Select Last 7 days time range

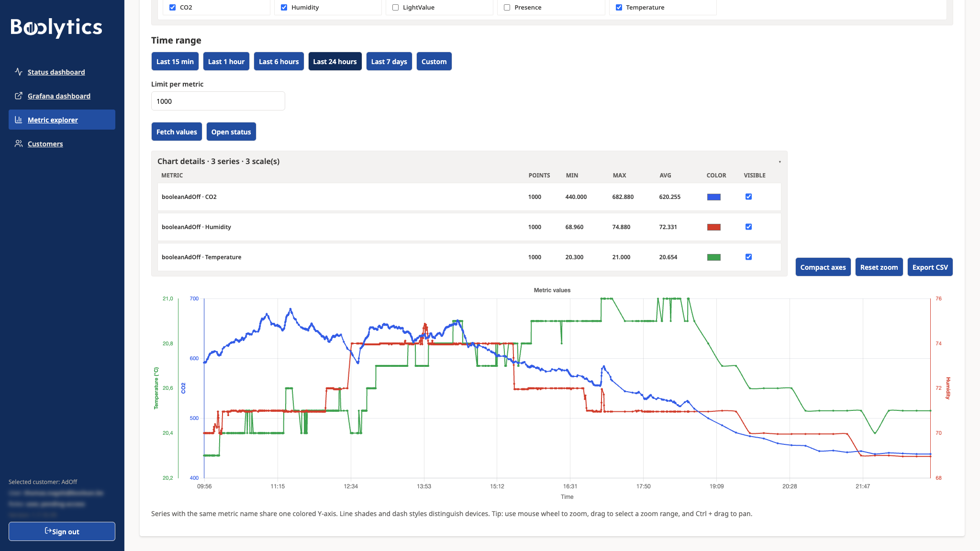tap(389, 61)
